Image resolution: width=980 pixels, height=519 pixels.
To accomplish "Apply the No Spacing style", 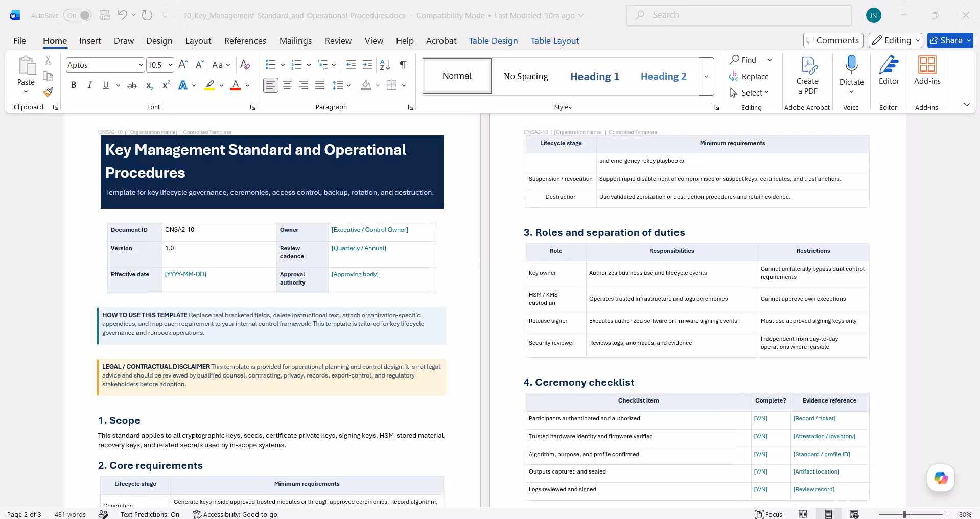I will click(526, 76).
